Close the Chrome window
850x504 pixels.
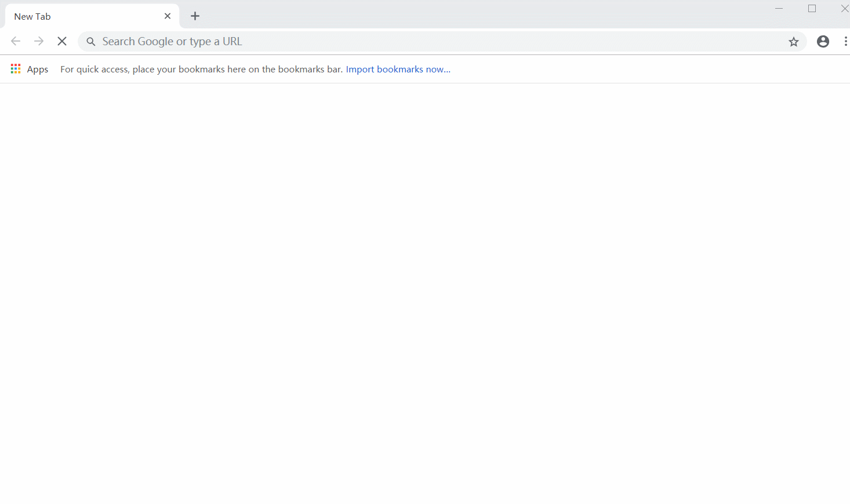click(845, 9)
